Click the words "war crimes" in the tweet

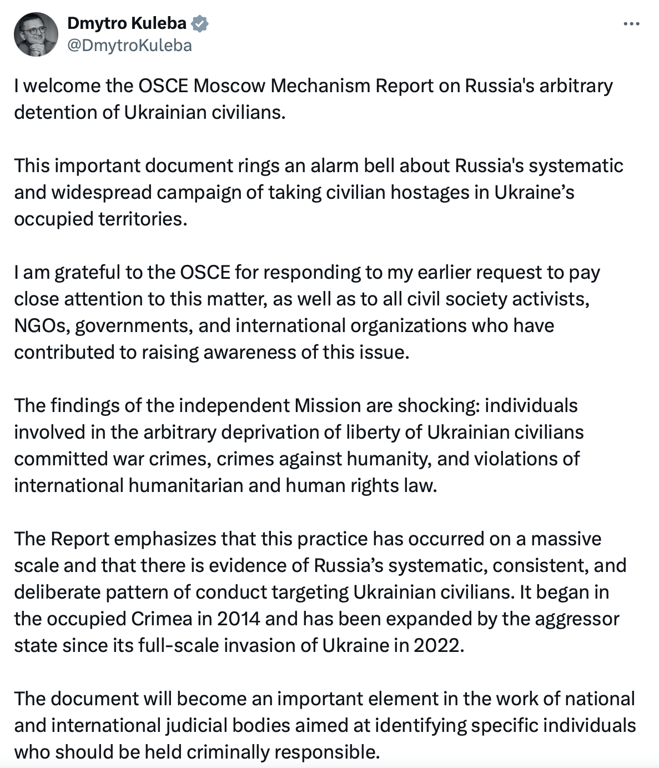click(144, 456)
